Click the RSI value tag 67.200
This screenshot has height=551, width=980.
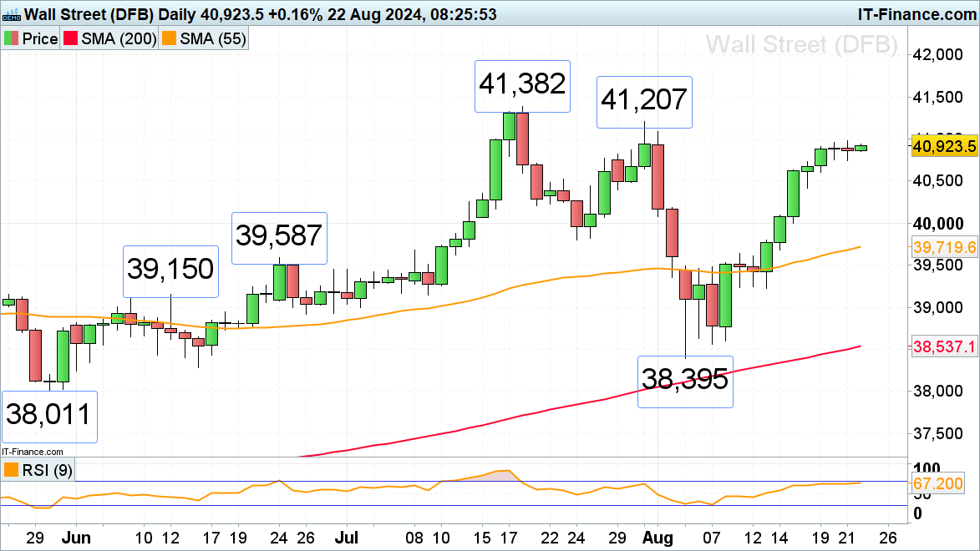click(937, 483)
